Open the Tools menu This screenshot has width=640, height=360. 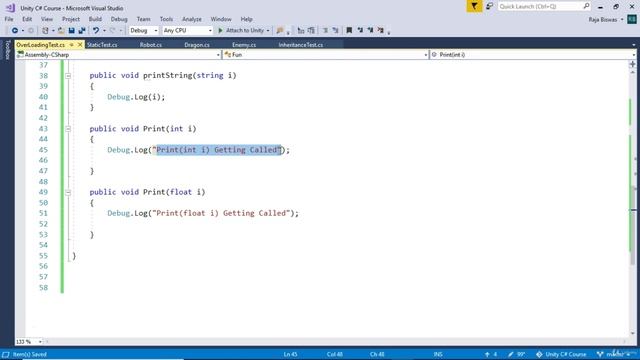pyautogui.click(x=166, y=19)
